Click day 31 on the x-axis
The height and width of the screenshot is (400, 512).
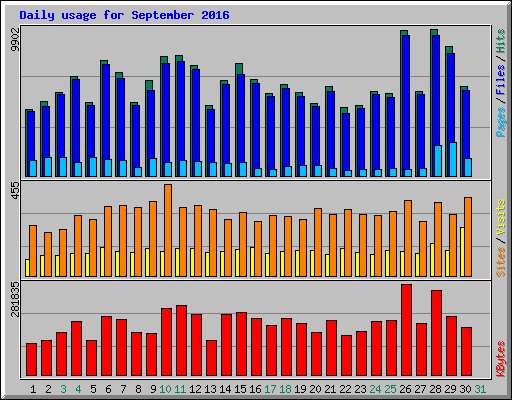pos(480,389)
